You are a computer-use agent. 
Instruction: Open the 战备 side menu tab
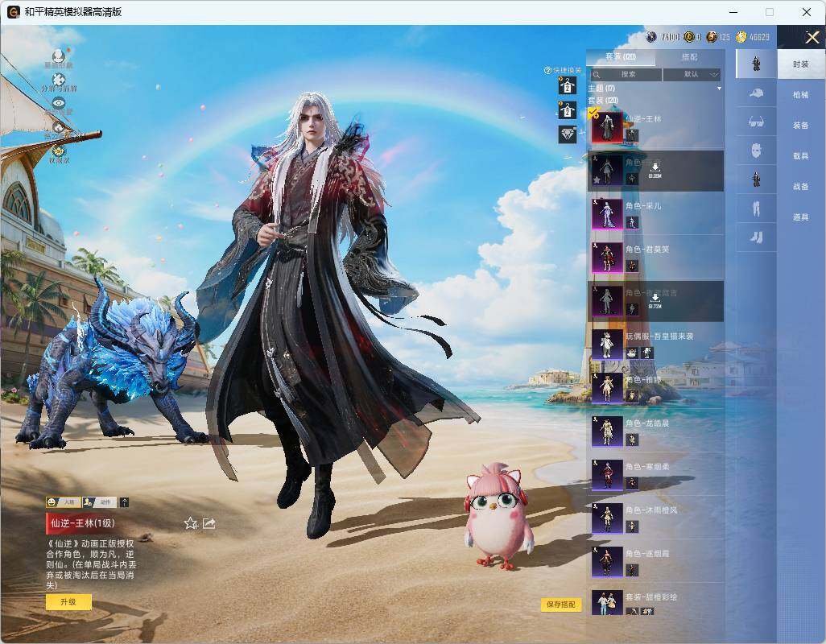click(x=801, y=187)
